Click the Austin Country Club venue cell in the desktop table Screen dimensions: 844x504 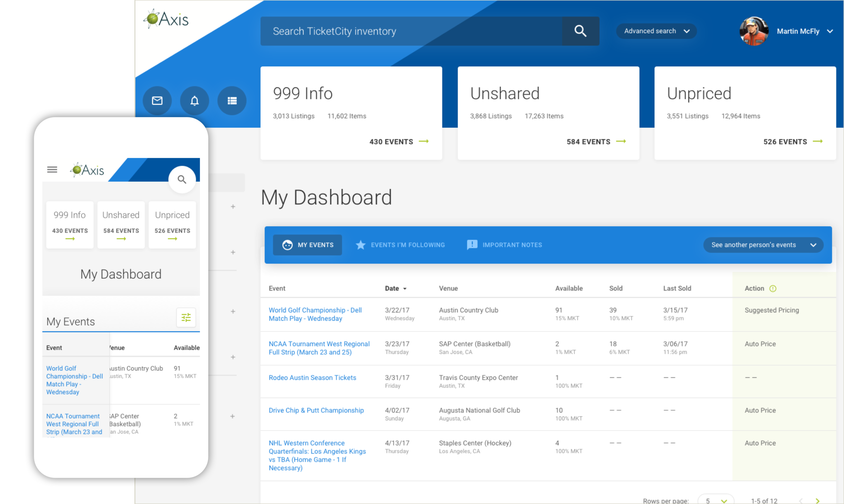(469, 314)
